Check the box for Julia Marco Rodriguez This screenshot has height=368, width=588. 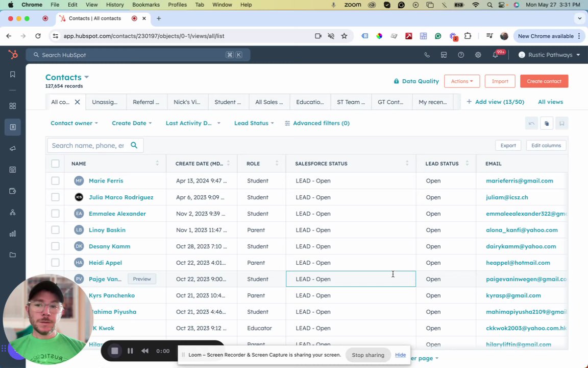point(55,197)
